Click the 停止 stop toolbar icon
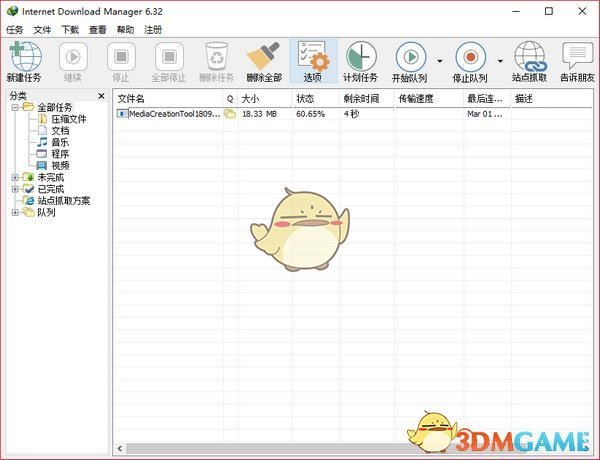The width and height of the screenshot is (600, 460). (121, 57)
